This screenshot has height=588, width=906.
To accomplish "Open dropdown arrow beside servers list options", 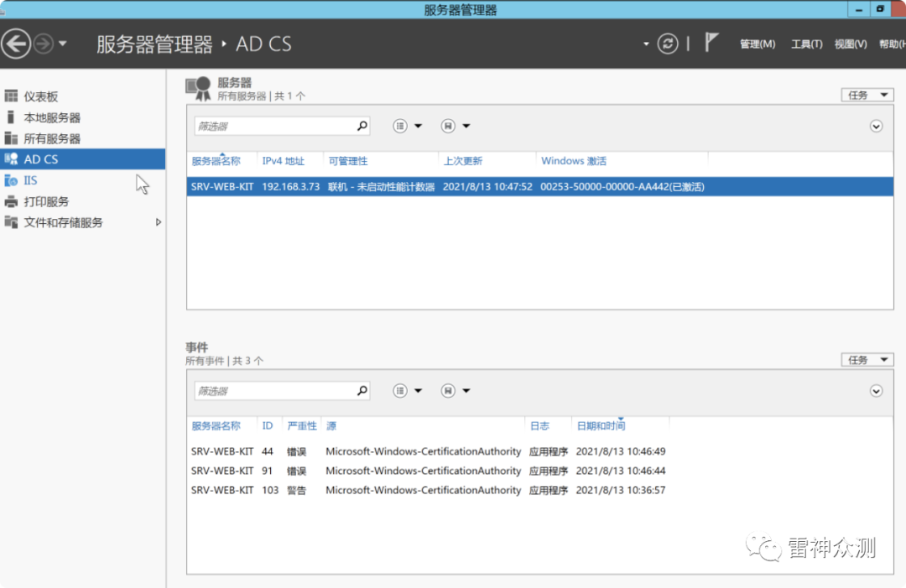I will click(x=419, y=126).
